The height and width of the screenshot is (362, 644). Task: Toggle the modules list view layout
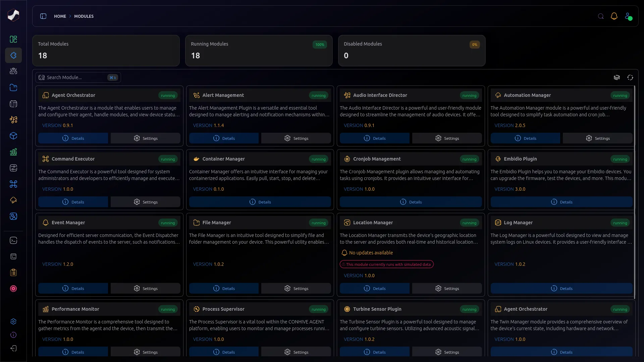[616, 77]
